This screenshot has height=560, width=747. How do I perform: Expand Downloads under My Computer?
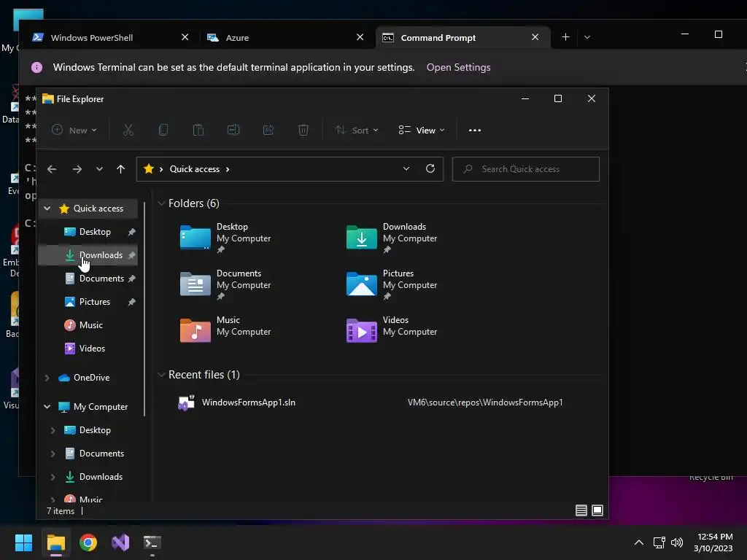pos(53,477)
